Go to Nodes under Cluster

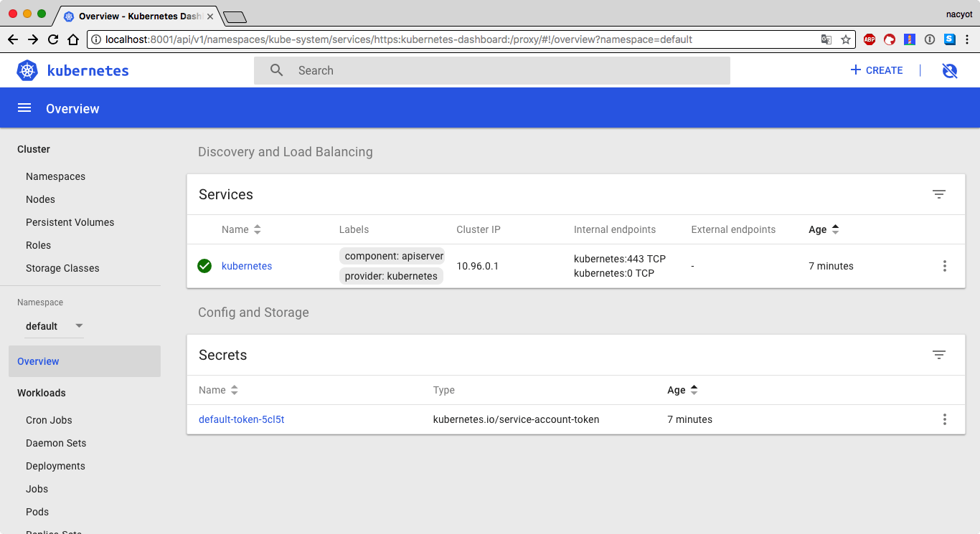point(40,199)
